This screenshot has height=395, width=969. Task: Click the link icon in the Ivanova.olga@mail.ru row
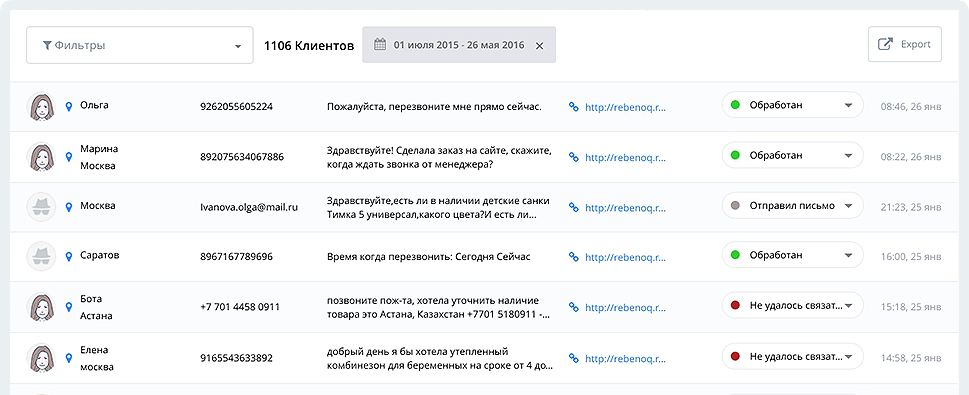click(573, 208)
